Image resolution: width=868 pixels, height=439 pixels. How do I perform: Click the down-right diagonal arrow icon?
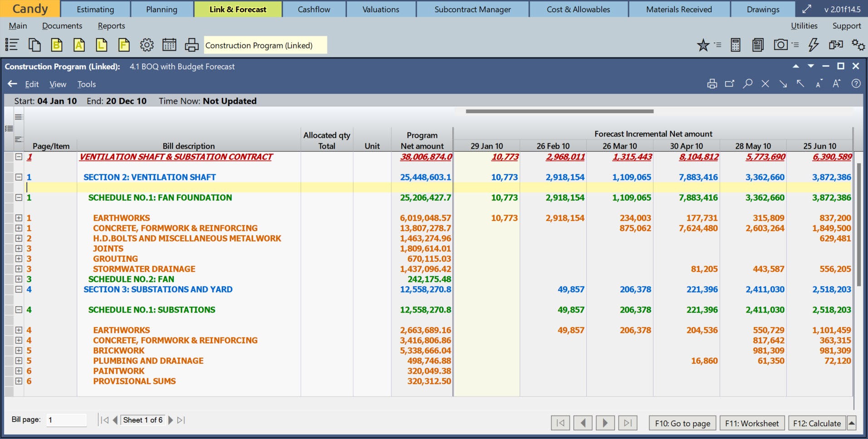783,84
